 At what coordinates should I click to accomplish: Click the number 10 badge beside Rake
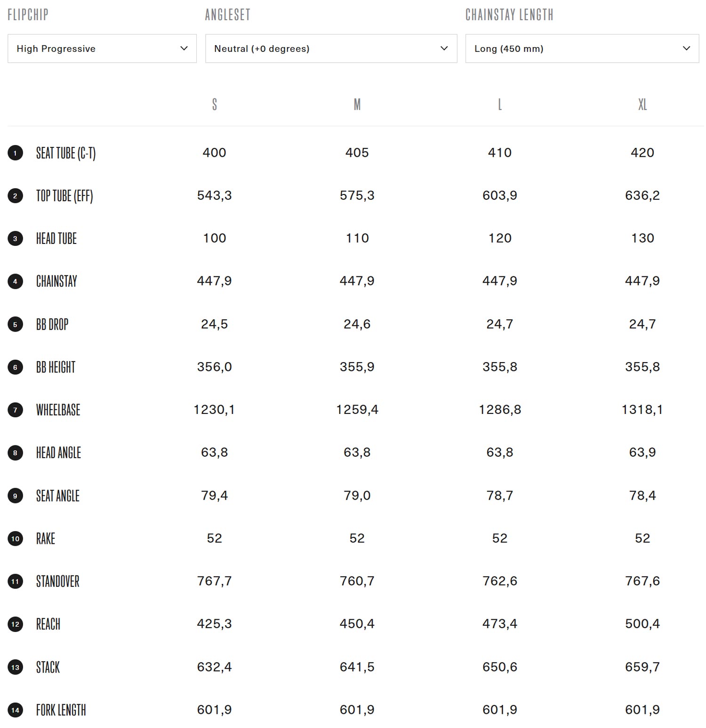(x=16, y=539)
